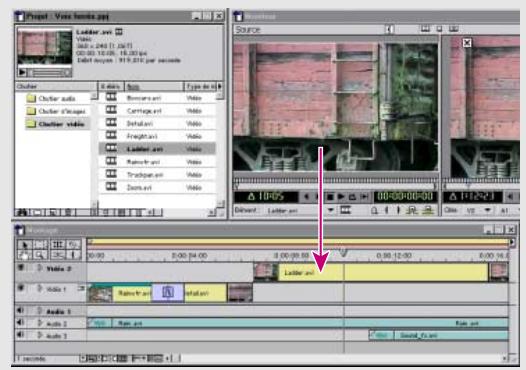Image resolution: width=526 pixels, height=370 pixels.
Task: Click the binoculars Find icon in Project window
Action: (x=22, y=212)
